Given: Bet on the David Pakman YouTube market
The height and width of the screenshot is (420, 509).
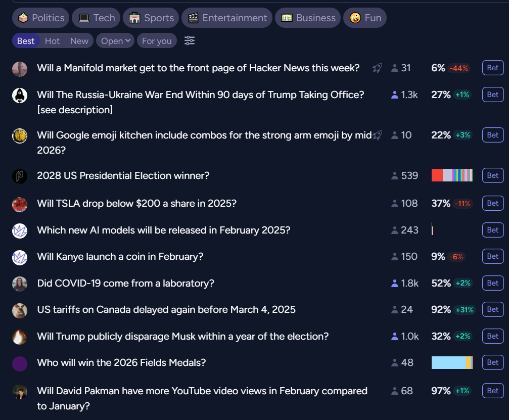Looking at the screenshot, I should 493,391.
